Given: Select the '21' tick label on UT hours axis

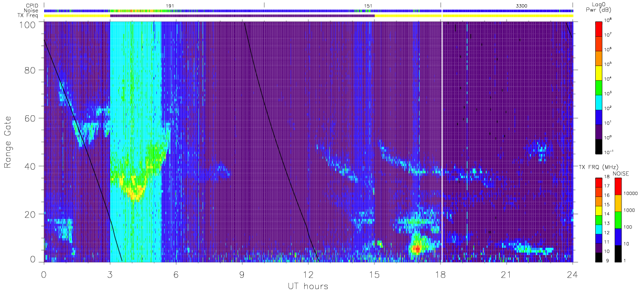Looking at the screenshot, I should (x=507, y=274).
